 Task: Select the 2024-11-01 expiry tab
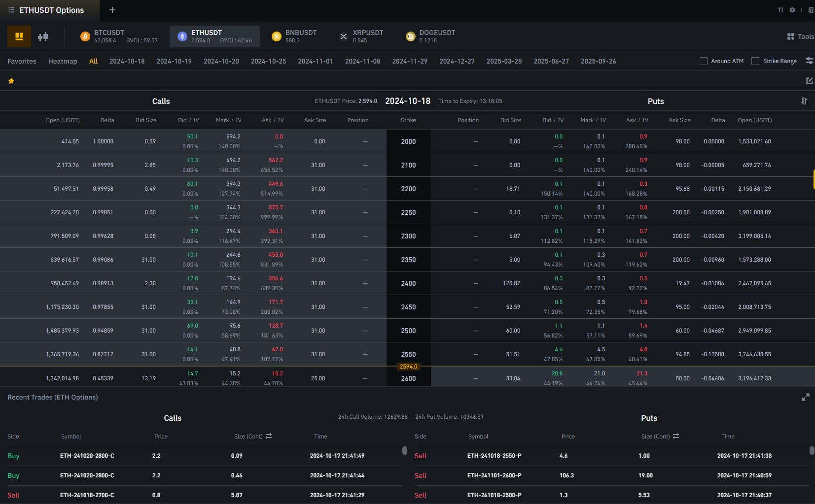[316, 61]
